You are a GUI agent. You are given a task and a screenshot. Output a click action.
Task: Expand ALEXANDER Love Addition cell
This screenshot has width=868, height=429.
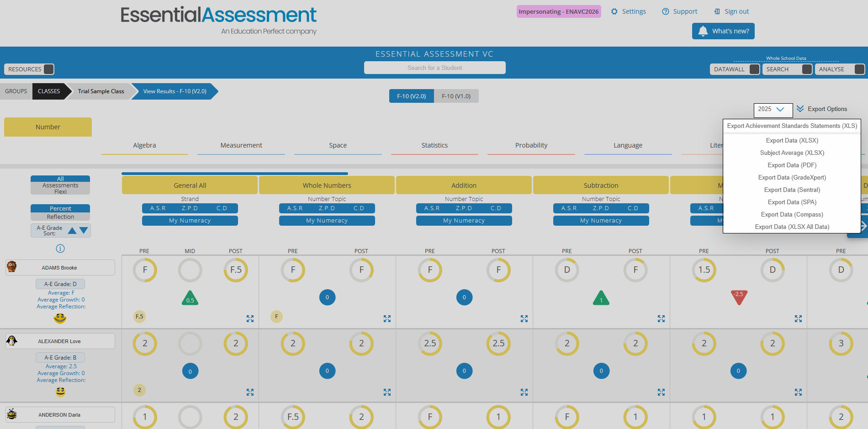coord(524,392)
